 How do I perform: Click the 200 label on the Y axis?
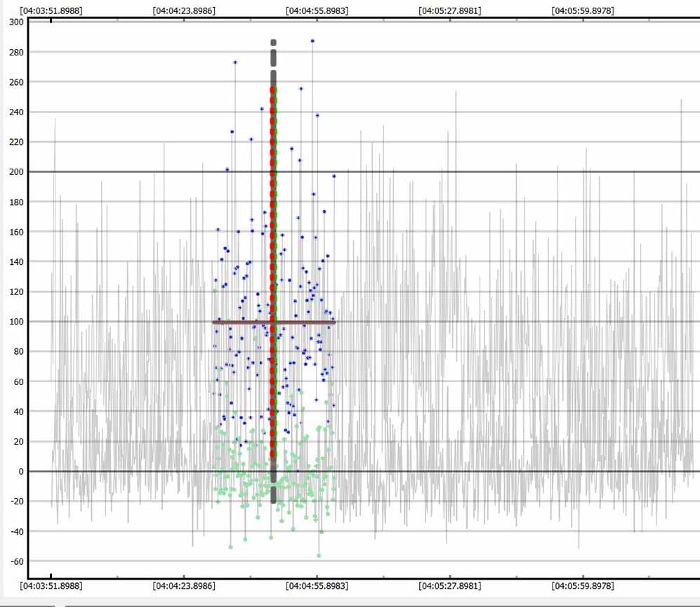[15, 172]
